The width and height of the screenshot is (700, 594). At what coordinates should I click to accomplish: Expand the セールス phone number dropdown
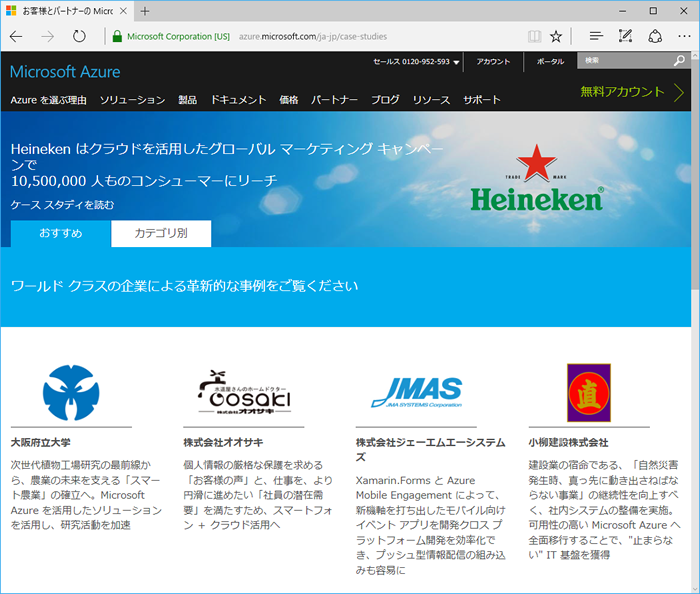456,62
